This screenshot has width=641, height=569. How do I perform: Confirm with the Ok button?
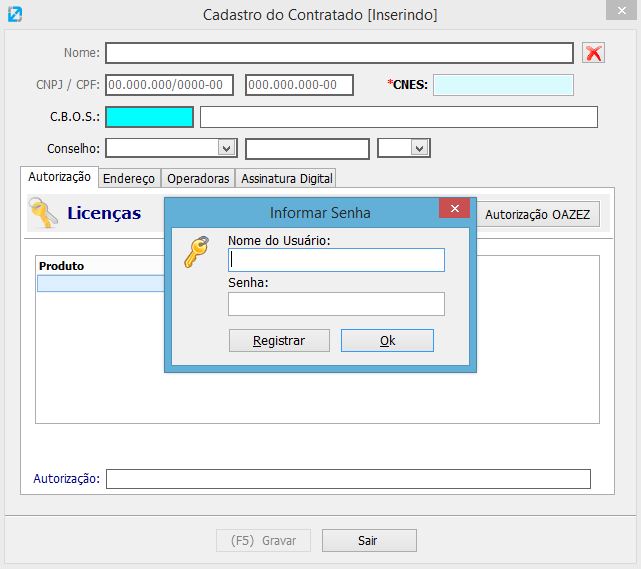(387, 341)
